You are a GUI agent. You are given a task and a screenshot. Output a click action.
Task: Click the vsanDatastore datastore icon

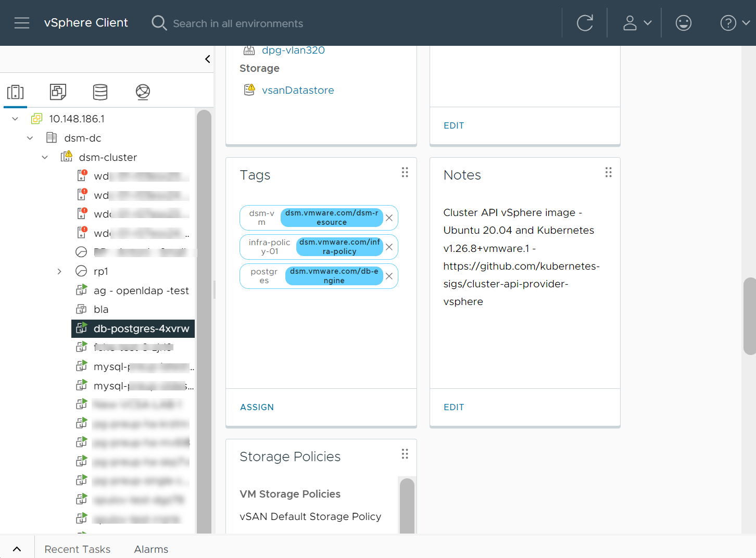coord(249,90)
